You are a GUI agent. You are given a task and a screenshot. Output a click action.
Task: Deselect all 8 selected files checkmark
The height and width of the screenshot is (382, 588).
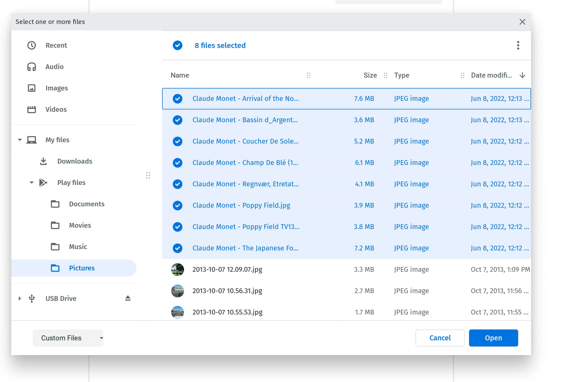pos(177,45)
